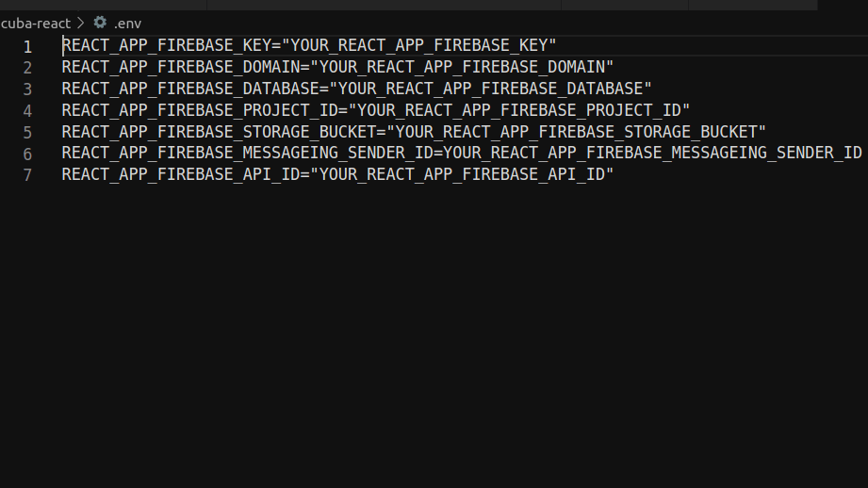The height and width of the screenshot is (488, 868).
Task: Click line number 5 in the gutter
Action: (x=27, y=133)
